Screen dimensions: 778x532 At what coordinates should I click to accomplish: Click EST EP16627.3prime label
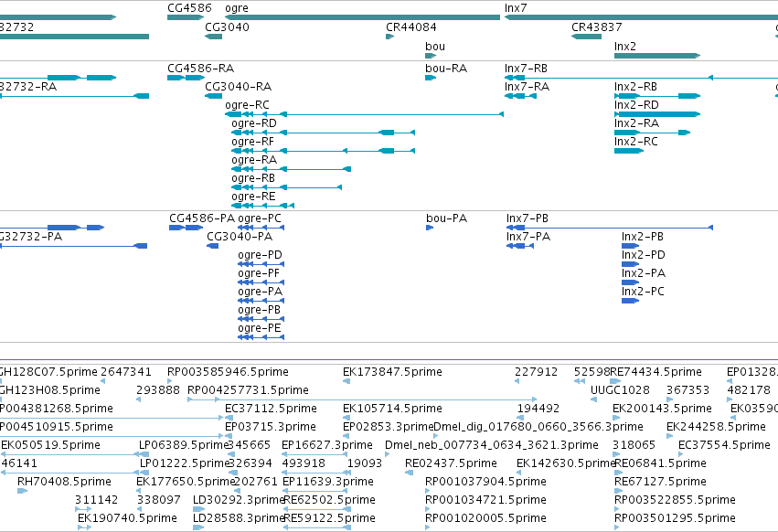point(327,445)
